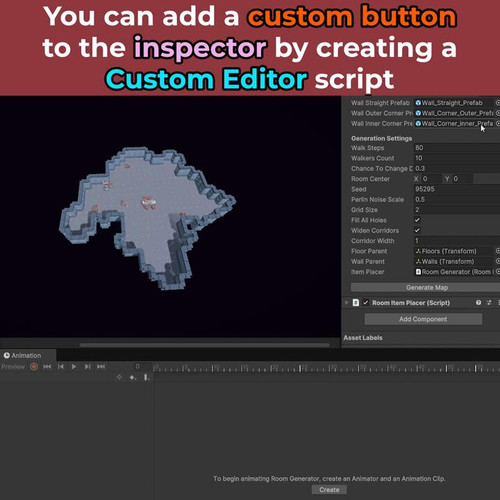500x500 pixels.
Task: Jump to last keyframe in Animation
Action: [x=101, y=367]
